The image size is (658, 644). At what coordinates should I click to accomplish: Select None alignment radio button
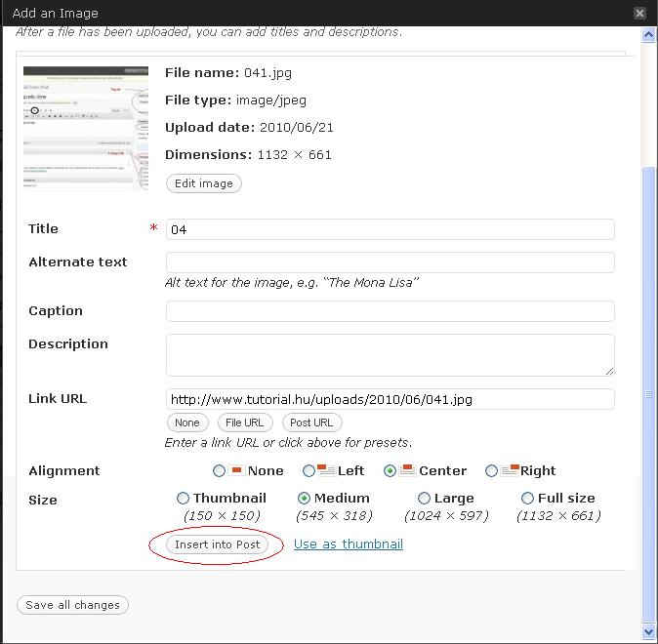(x=220, y=471)
